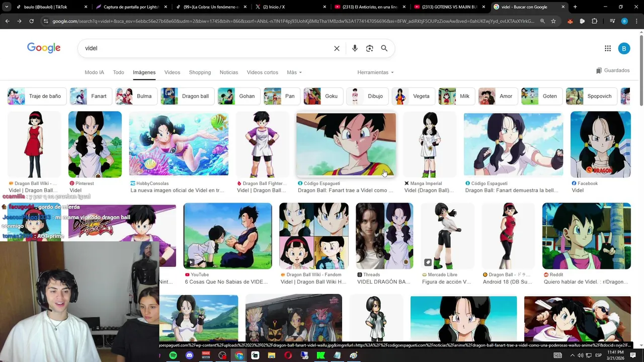Select the Todo search filter
The width and height of the screenshot is (644, 362).
118,72
